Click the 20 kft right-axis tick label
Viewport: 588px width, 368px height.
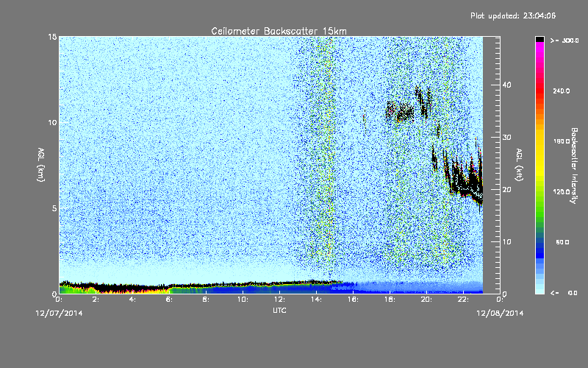[506, 190]
